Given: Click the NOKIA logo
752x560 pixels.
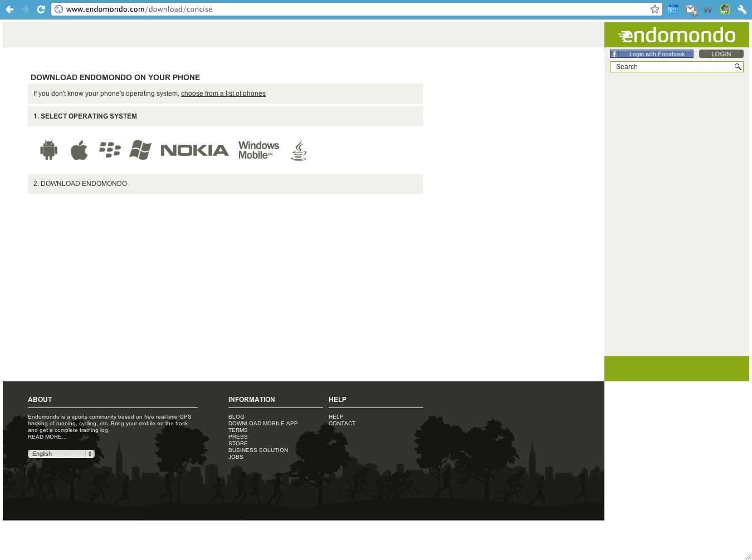Looking at the screenshot, I should [194, 150].
